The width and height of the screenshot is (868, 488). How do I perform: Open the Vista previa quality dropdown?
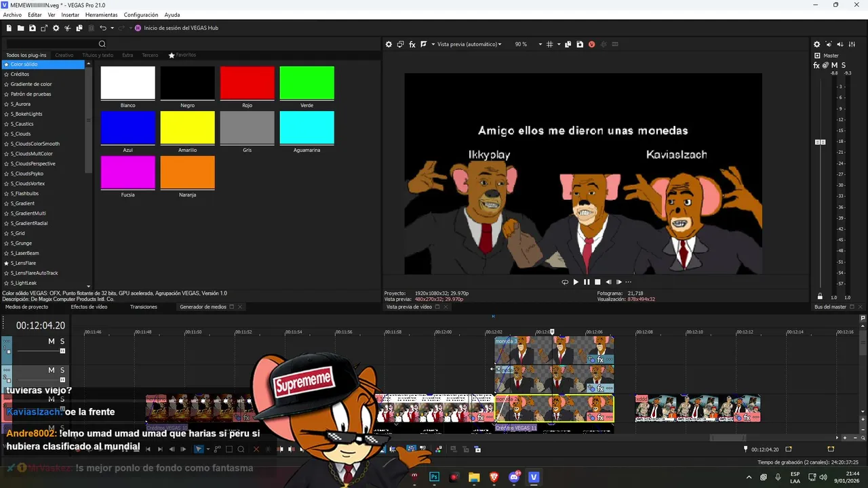469,44
